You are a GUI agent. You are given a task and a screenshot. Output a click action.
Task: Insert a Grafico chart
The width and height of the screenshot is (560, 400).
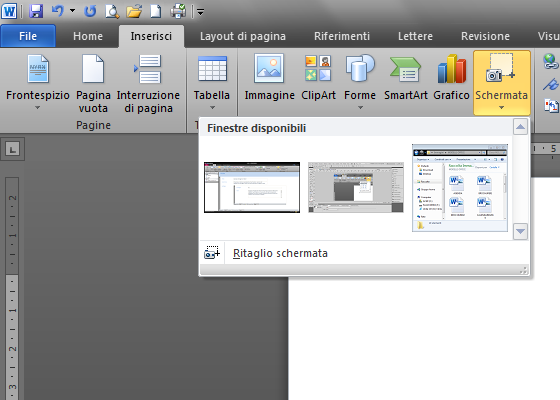pyautogui.click(x=451, y=78)
